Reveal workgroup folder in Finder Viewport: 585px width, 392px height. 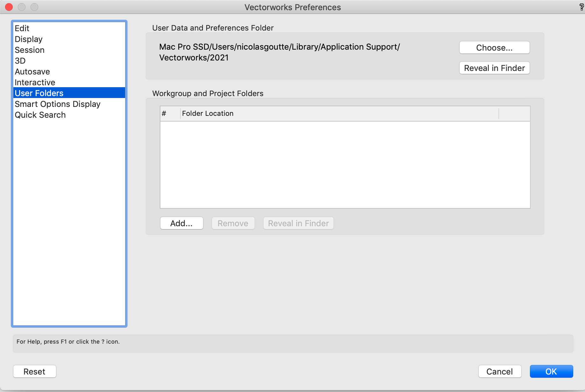point(298,223)
